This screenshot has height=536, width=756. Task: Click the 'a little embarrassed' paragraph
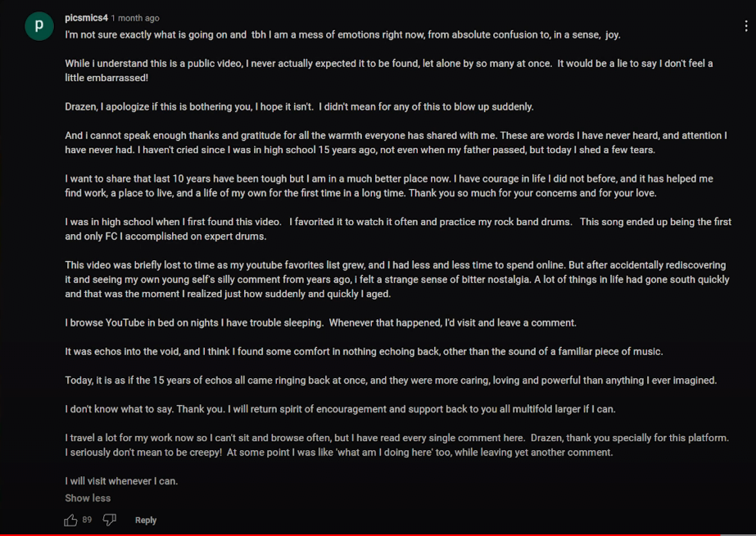[x=389, y=71]
